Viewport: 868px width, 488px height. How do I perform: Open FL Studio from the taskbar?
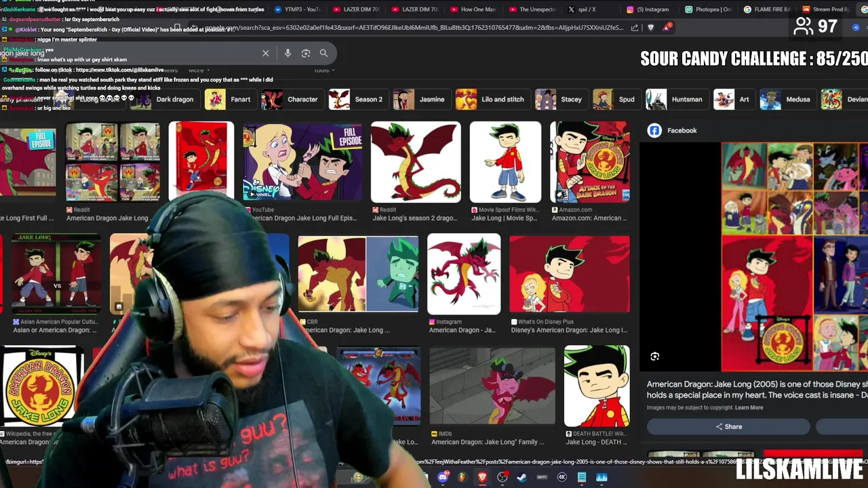pos(462,477)
